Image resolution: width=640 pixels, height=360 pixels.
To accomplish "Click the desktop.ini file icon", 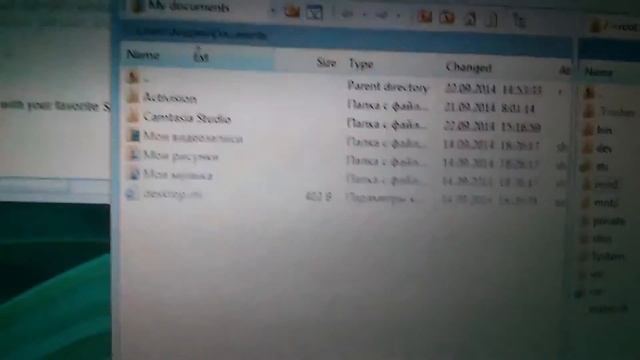I will pyautogui.click(x=132, y=193).
